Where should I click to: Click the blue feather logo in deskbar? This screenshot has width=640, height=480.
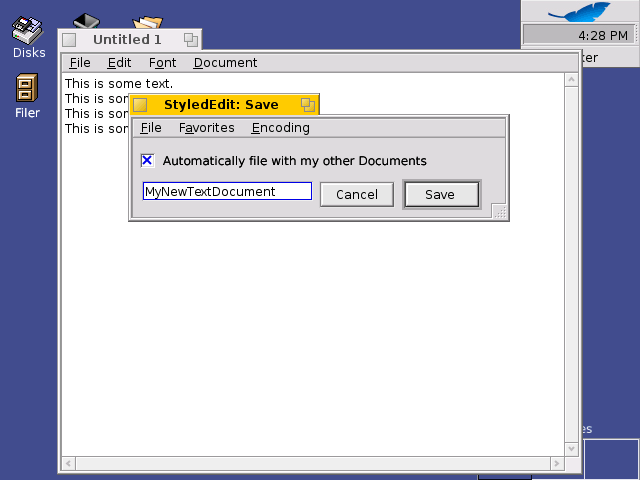[579, 11]
